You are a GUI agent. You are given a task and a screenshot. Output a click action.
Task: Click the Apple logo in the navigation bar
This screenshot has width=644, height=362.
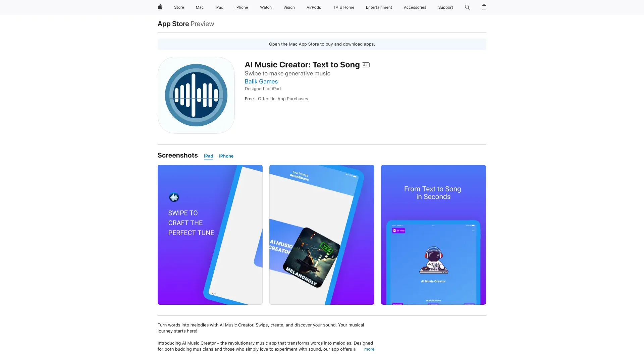pos(160,7)
